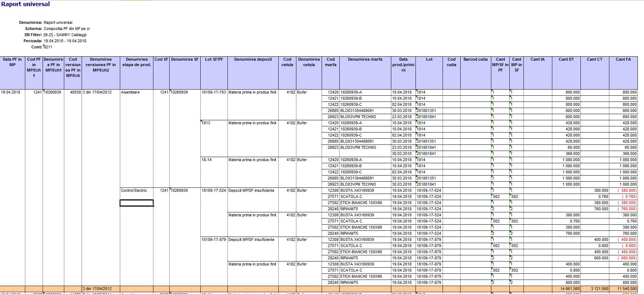The height and width of the screenshot is (294, 644).
Task: Click the total '3 121.560' in summary row
Action: pyautogui.click(x=595, y=289)
